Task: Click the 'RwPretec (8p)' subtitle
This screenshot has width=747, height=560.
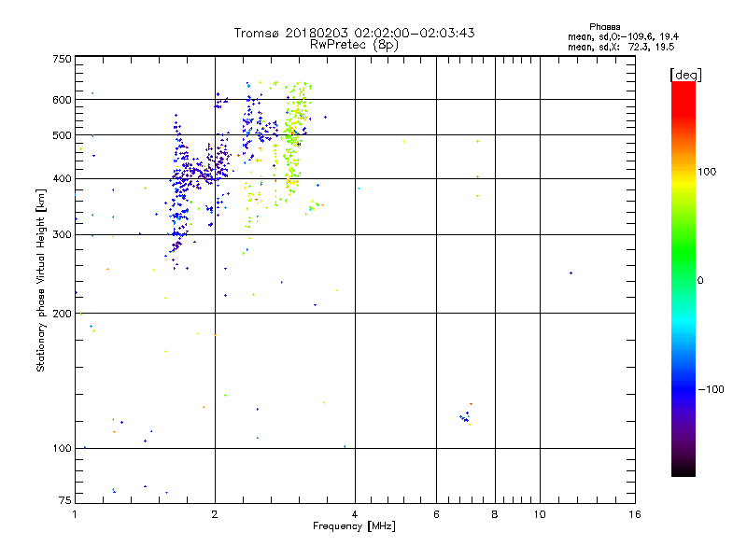Action: (354, 45)
